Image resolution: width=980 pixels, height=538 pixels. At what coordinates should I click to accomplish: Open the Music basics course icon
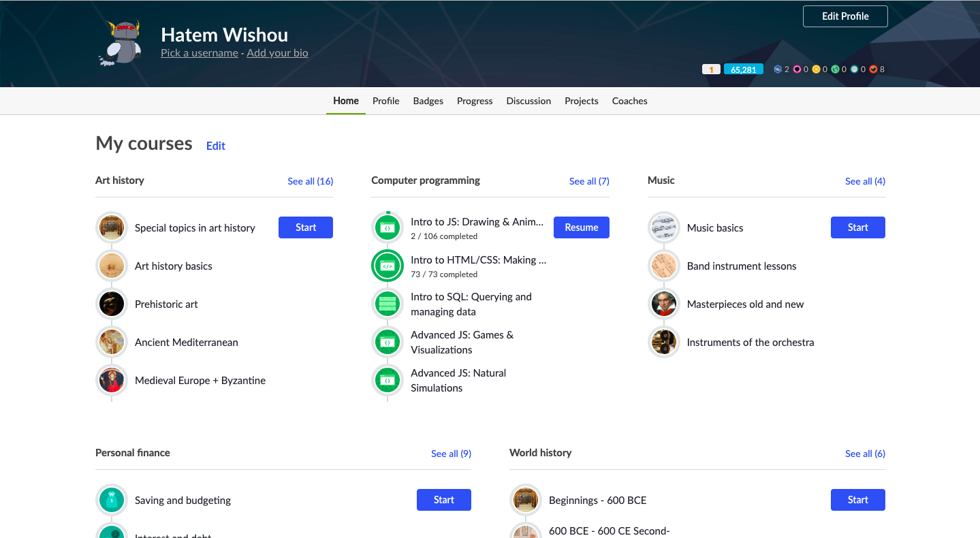click(664, 227)
